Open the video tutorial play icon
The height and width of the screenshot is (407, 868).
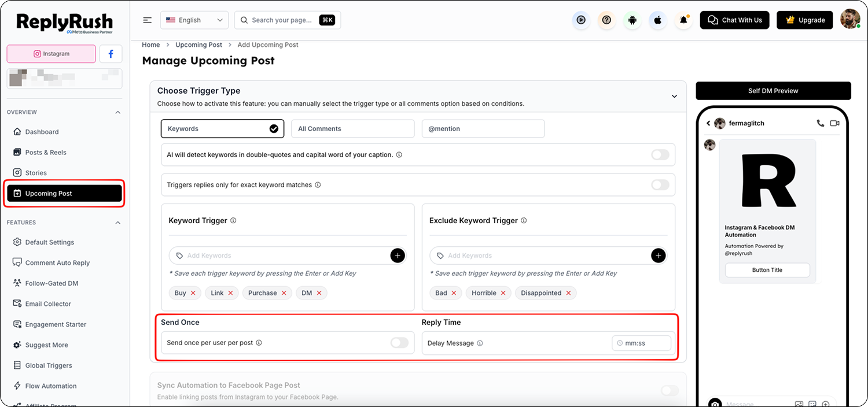tap(580, 20)
